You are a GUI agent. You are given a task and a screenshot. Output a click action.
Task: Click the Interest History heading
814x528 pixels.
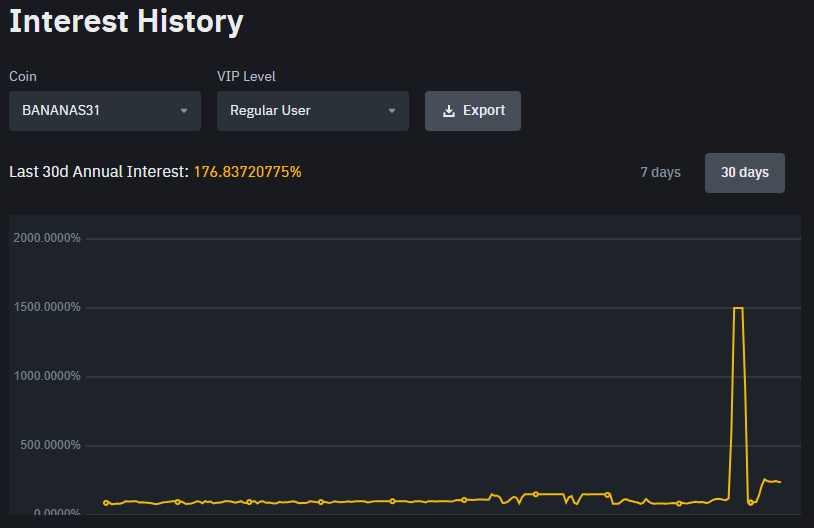(126, 21)
